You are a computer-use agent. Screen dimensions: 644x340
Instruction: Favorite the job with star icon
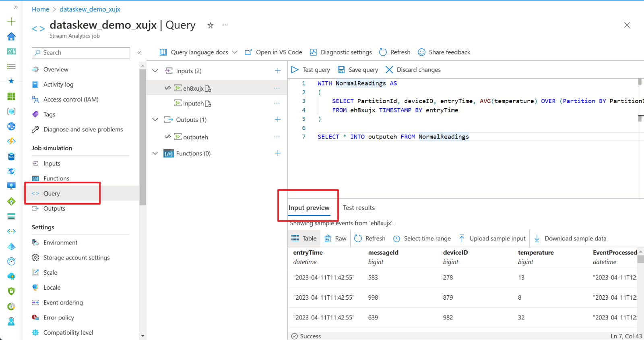point(210,25)
